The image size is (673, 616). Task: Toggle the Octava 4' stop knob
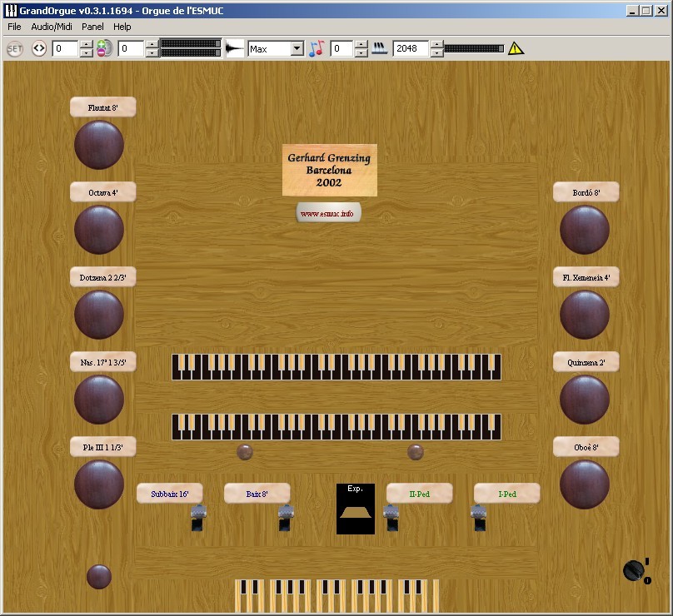(x=99, y=230)
